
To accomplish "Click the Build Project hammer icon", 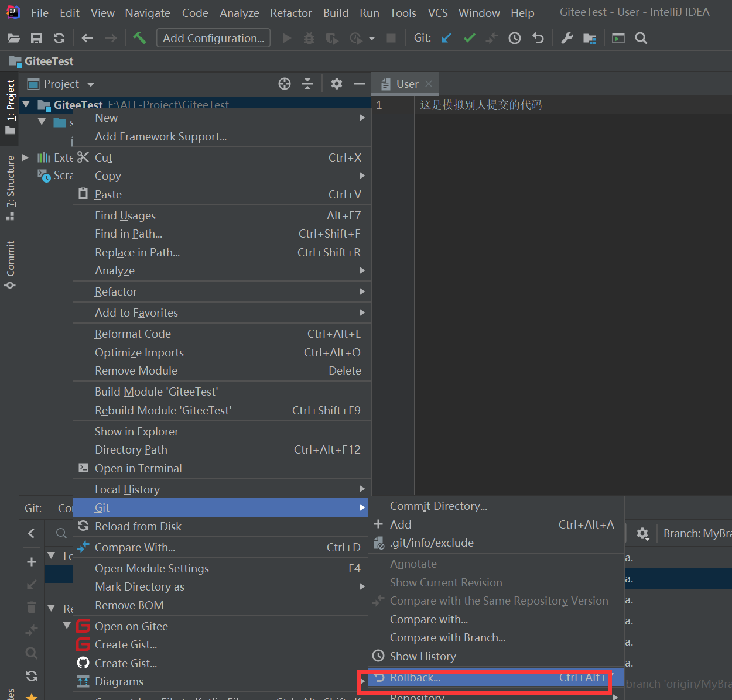I will tap(139, 38).
